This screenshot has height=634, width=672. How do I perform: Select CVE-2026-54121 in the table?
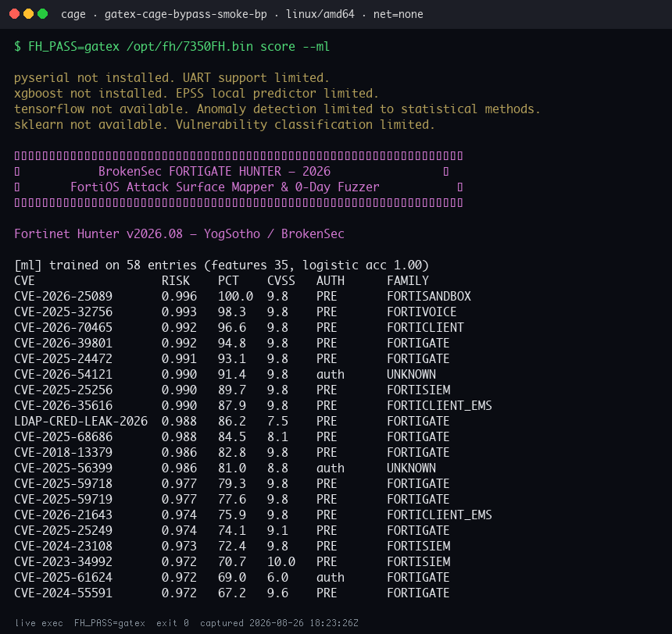pos(63,375)
